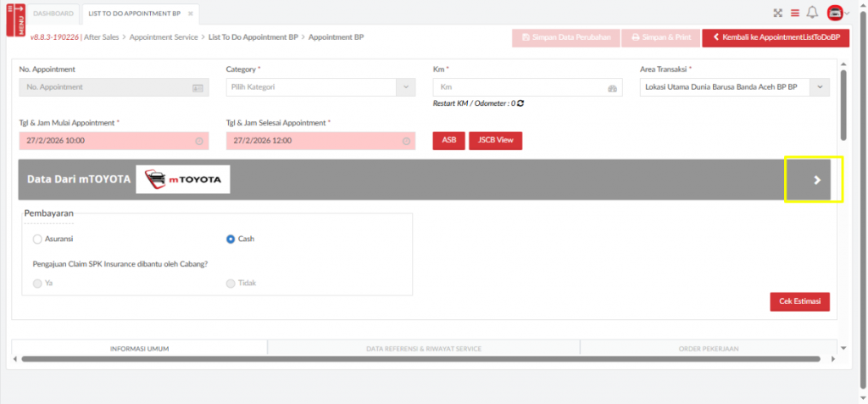Click the fullscreen expand icon
The width and height of the screenshot is (868, 404).
coord(777,13)
